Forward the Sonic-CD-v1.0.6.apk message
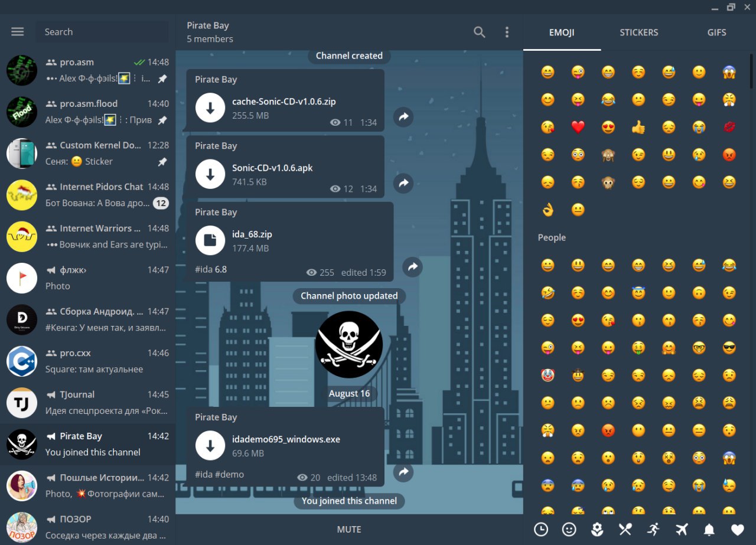 point(403,184)
